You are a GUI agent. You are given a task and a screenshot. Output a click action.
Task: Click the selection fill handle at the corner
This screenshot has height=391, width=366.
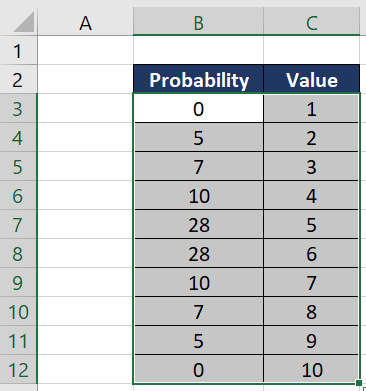359,383
